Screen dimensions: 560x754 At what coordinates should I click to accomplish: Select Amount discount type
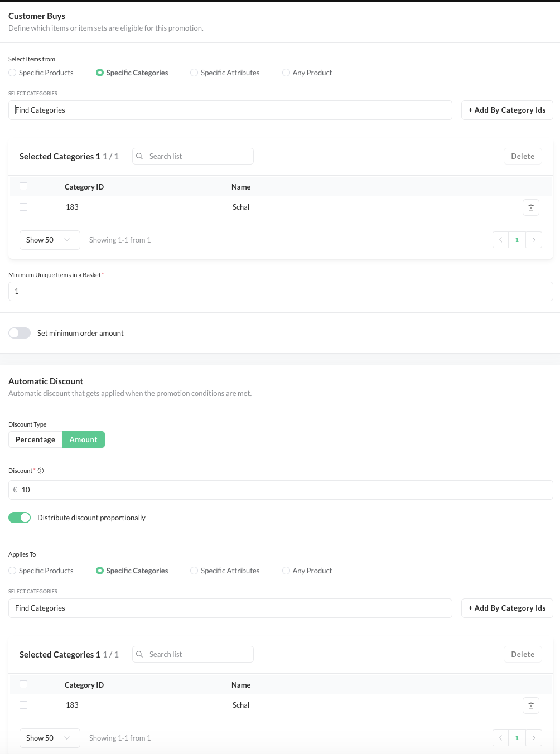point(83,439)
